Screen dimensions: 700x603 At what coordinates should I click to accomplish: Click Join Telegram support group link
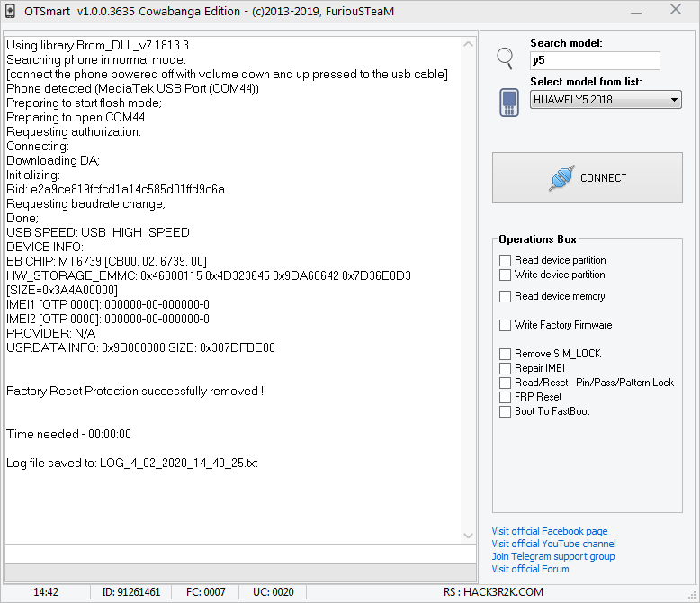click(553, 556)
